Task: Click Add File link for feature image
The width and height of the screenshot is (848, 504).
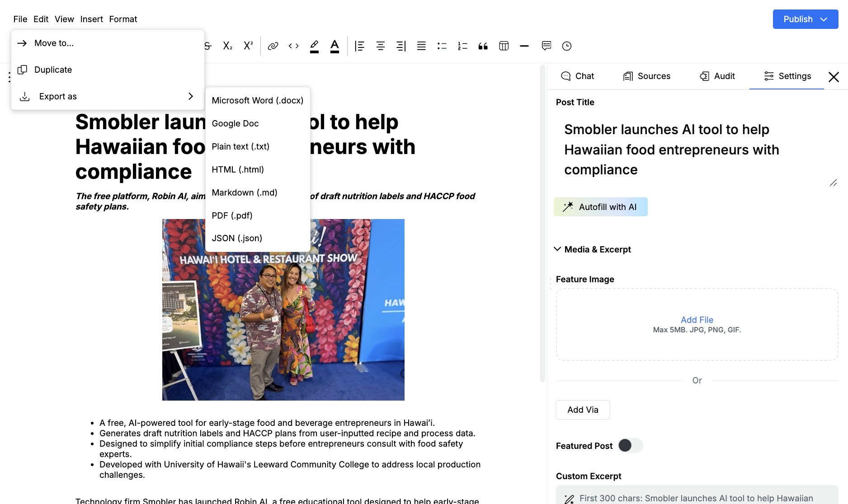Action: click(697, 320)
